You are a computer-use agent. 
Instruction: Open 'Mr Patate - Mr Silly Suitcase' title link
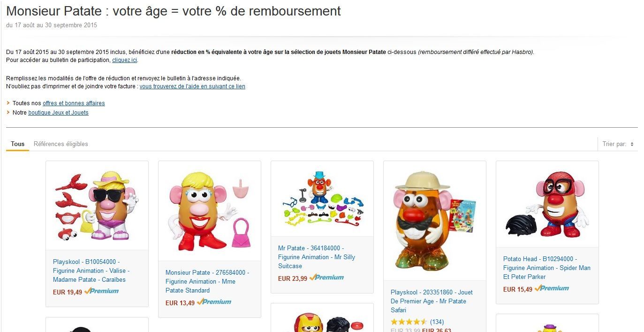[x=316, y=257]
